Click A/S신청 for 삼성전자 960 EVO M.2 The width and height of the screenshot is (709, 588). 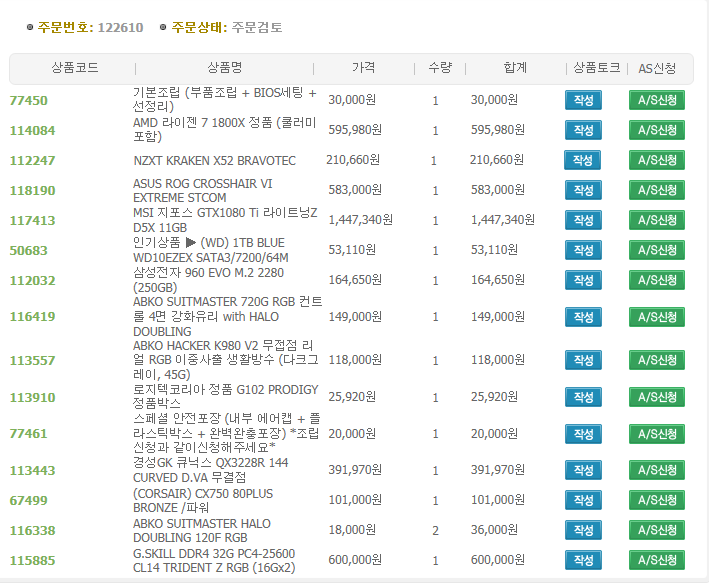(656, 280)
